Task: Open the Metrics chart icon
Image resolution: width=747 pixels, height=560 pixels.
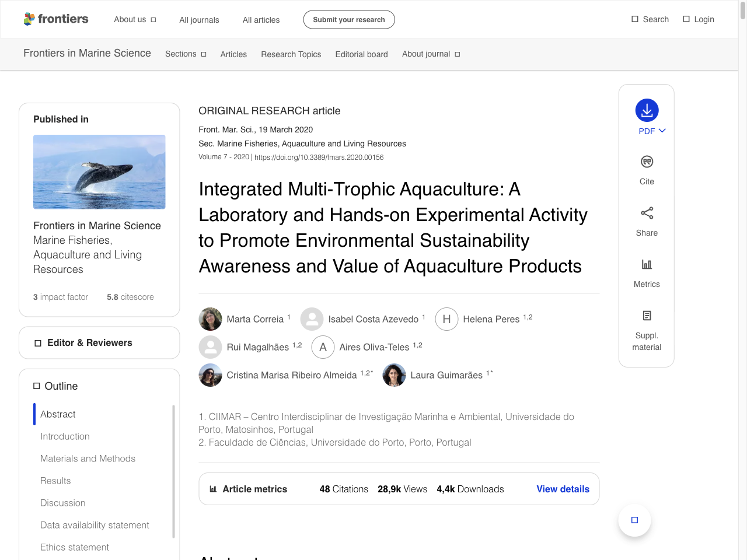Action: pos(647,264)
